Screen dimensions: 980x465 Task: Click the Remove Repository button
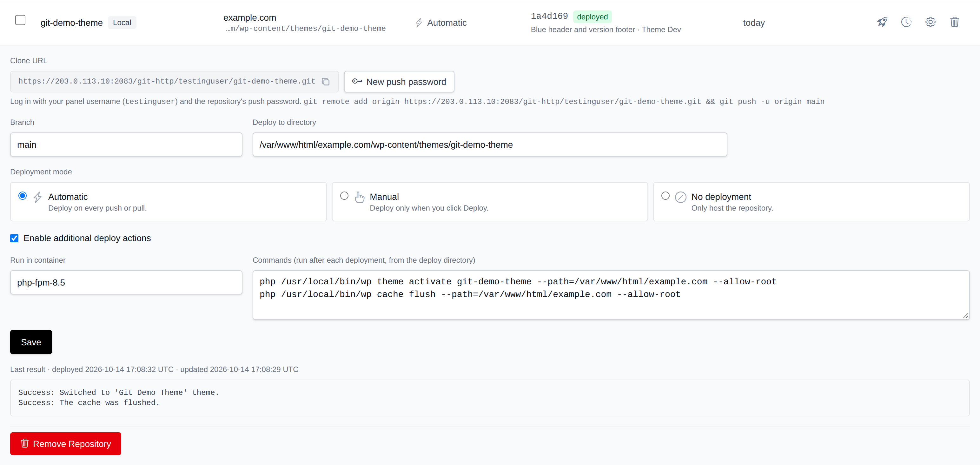pyautogui.click(x=66, y=444)
